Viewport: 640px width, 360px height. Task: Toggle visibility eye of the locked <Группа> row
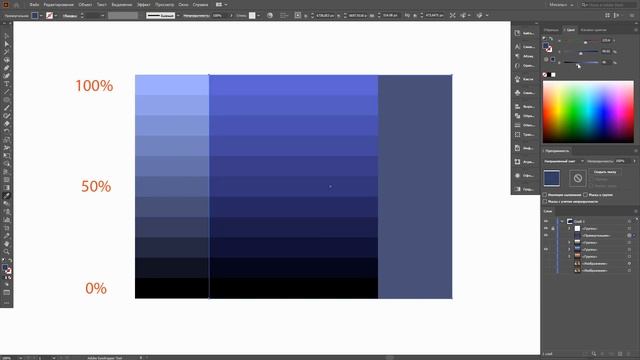click(546, 229)
